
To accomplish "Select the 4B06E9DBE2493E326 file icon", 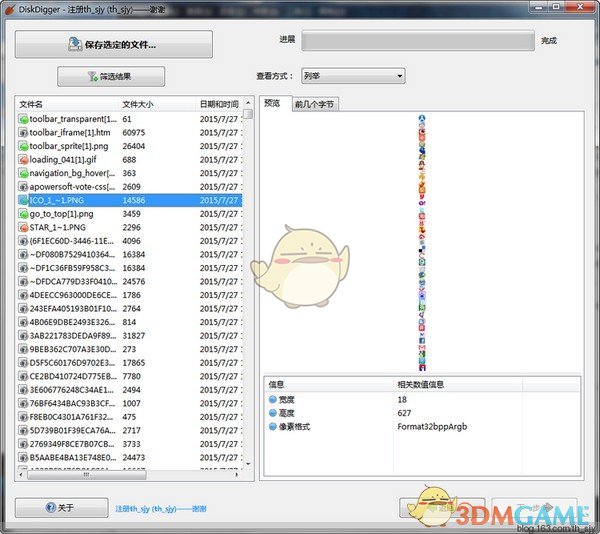I will pyautogui.click(x=23, y=322).
